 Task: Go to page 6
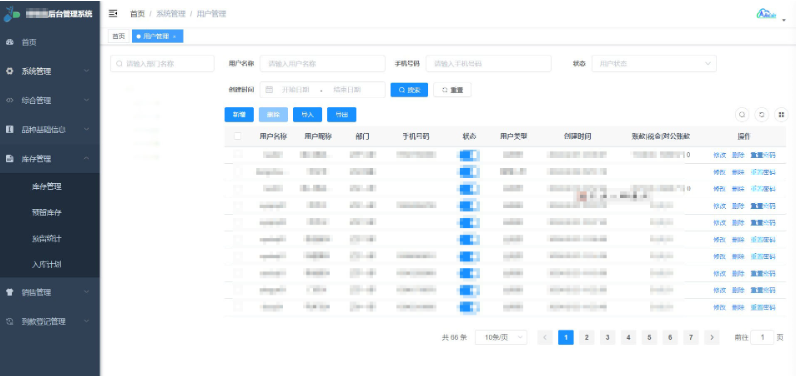[x=670, y=337]
